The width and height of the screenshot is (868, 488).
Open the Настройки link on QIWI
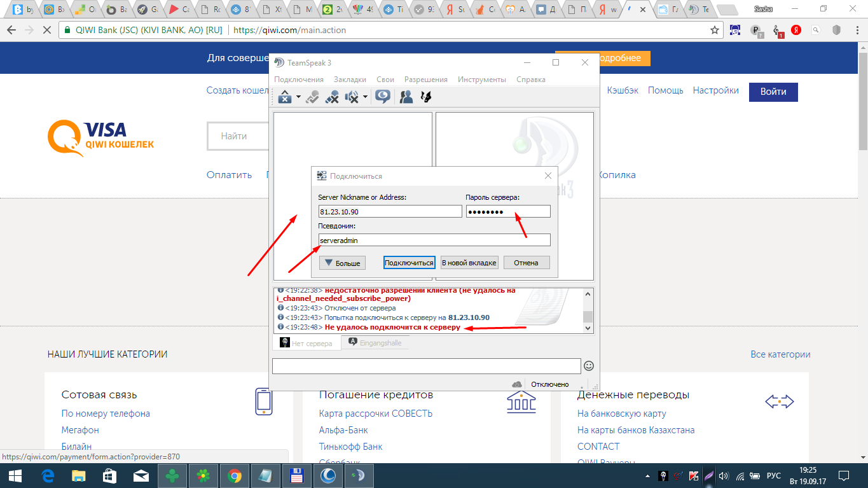(x=716, y=90)
